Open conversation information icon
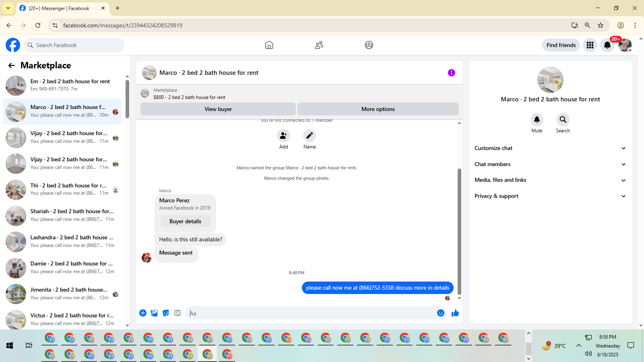The height and width of the screenshot is (362, 644). [452, 73]
